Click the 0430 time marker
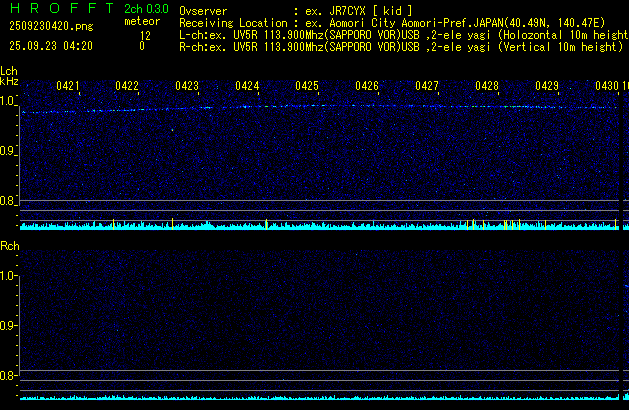 [606, 86]
